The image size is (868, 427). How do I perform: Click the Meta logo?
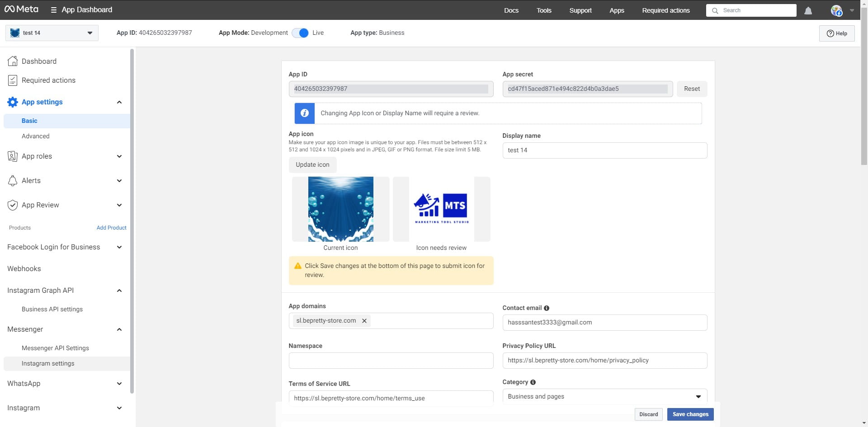[21, 9]
